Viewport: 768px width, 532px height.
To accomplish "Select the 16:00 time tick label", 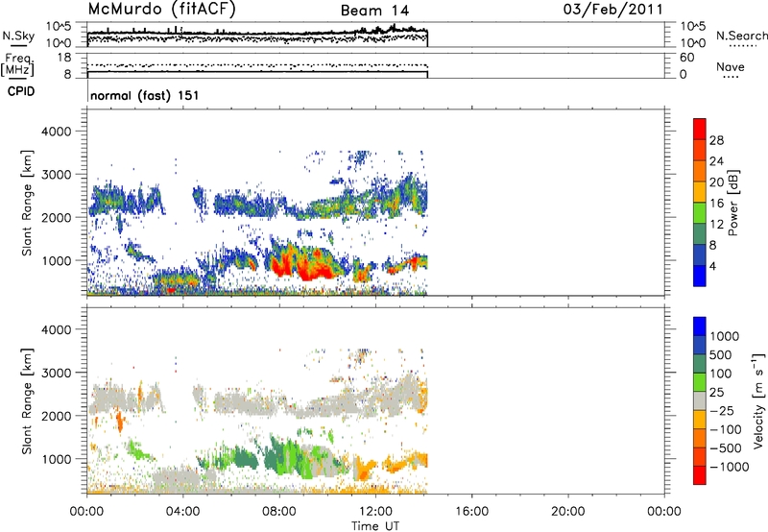I will pos(471,512).
